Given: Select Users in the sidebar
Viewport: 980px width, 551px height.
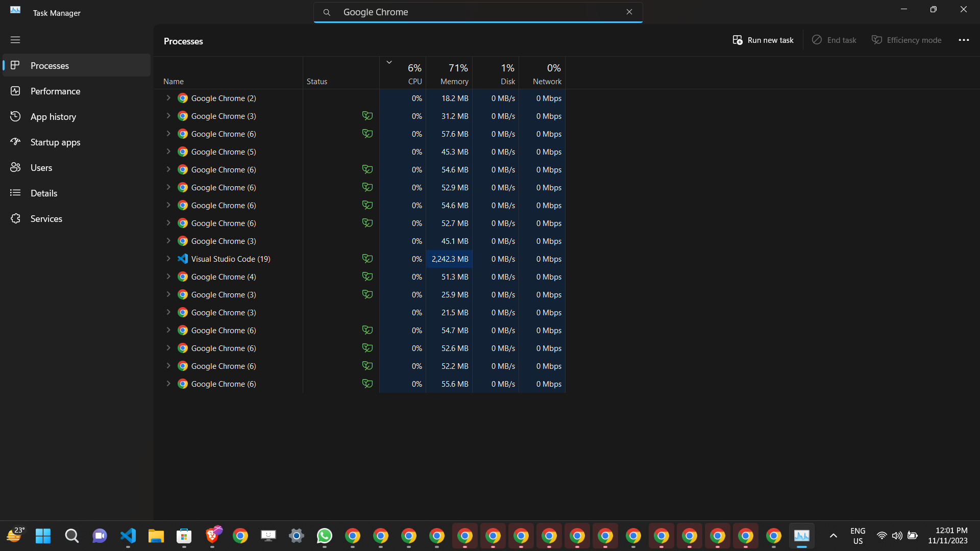Looking at the screenshot, I should pos(41,167).
